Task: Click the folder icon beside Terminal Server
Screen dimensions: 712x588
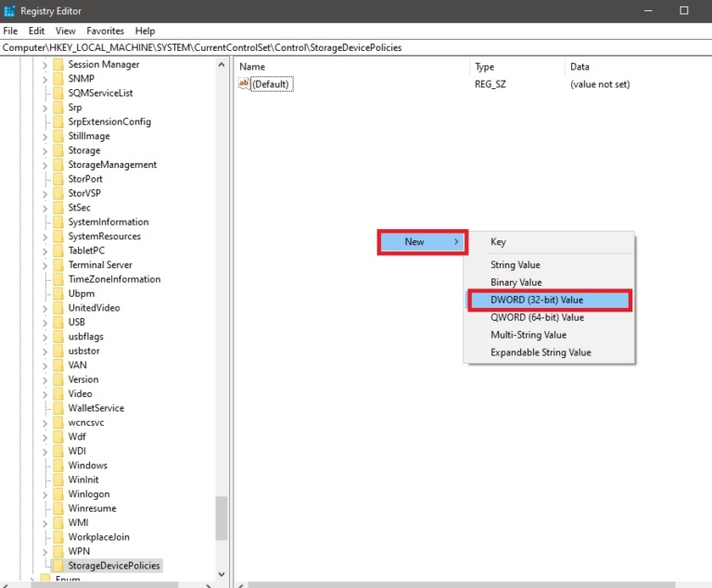Action: (x=57, y=265)
